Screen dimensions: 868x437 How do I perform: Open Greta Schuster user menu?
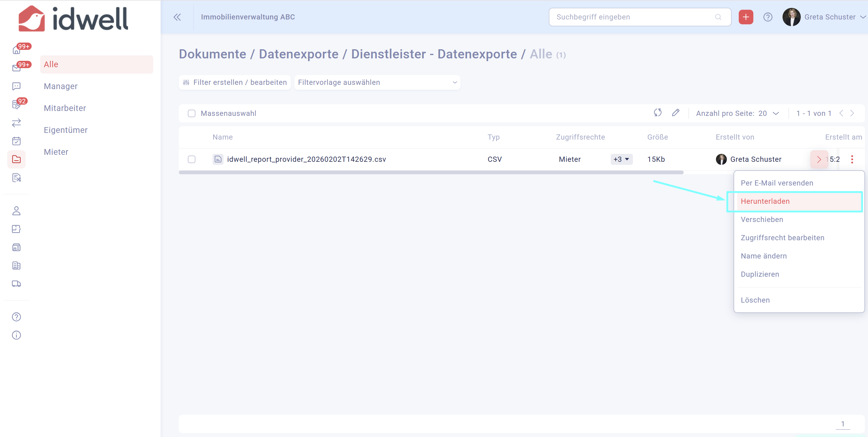tap(830, 17)
